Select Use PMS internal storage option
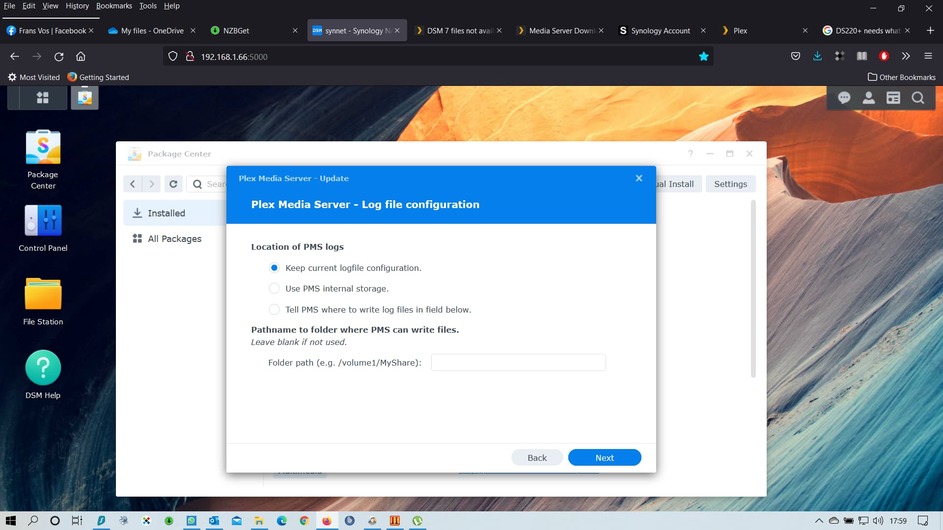Screen dimensions: 943x530 click(x=274, y=289)
